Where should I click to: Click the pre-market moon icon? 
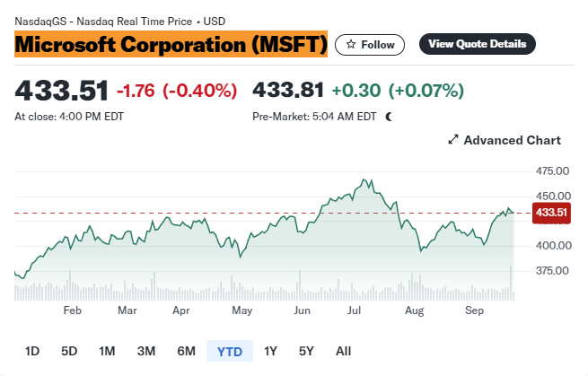(389, 117)
